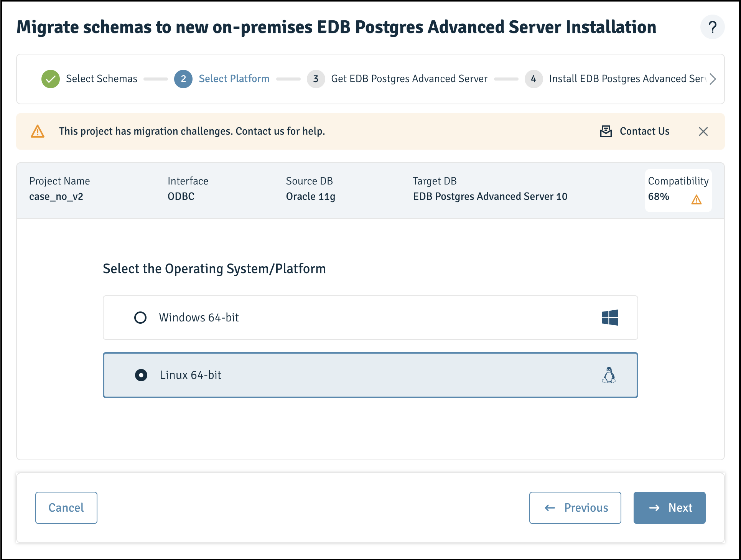Click the Contact Us mail icon
The image size is (741, 560).
606,131
